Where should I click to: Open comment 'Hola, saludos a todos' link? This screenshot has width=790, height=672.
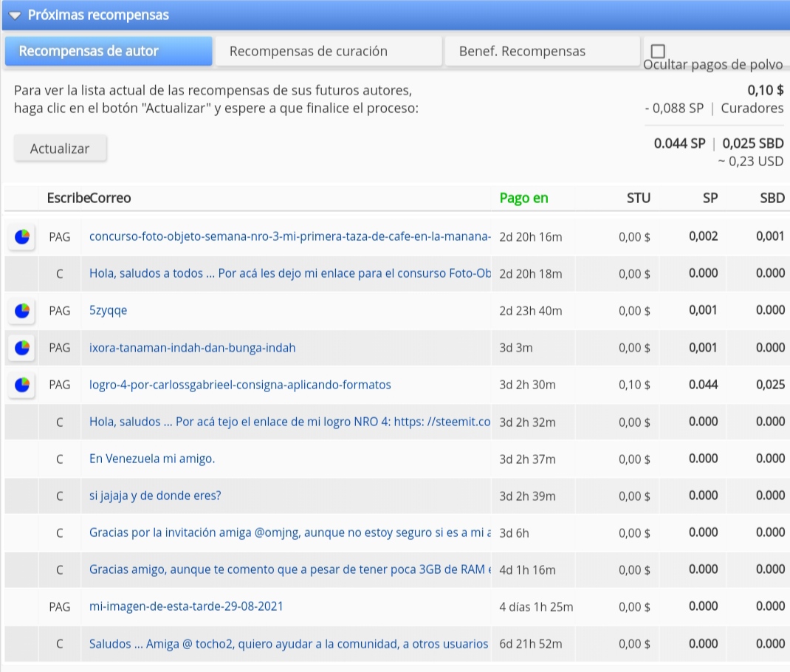click(289, 273)
